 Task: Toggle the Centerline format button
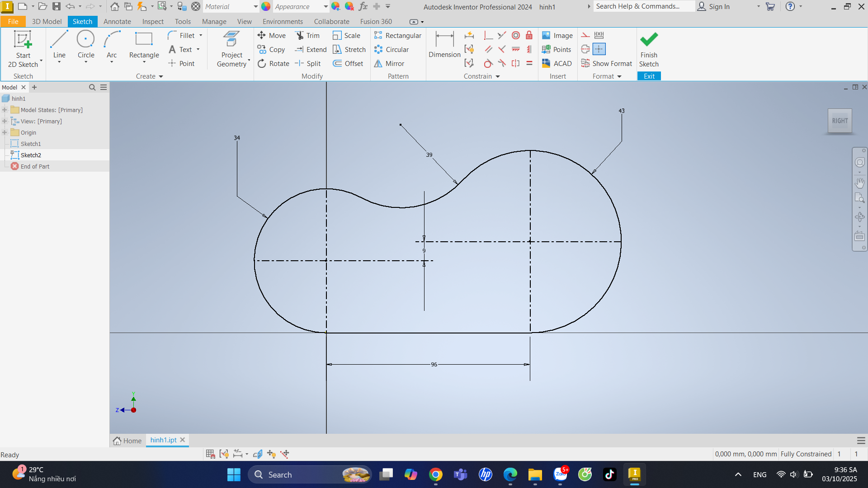pyautogui.click(x=585, y=49)
